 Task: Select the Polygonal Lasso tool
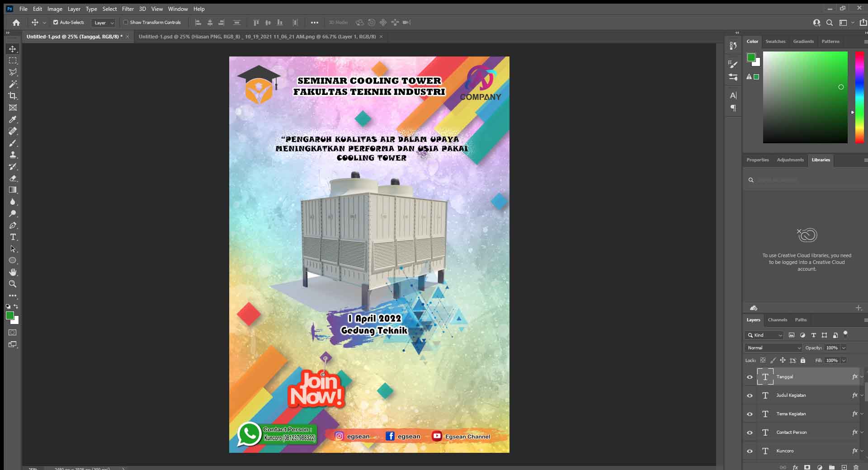pos(13,72)
